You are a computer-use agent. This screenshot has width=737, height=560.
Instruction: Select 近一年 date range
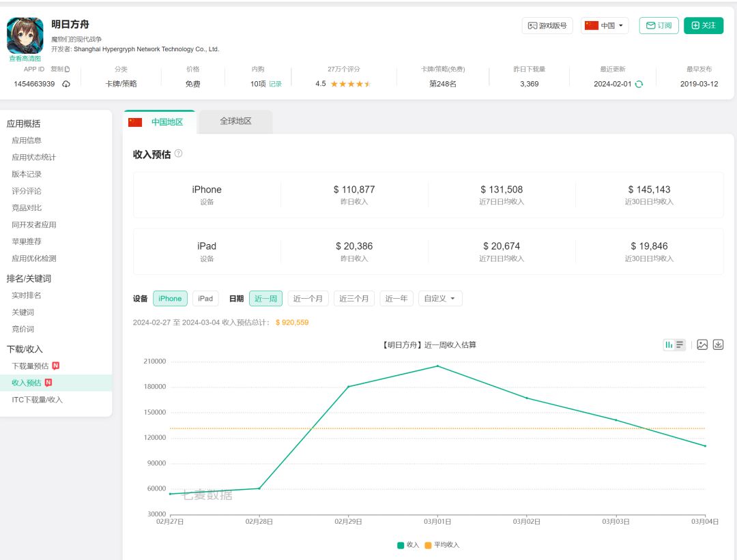coord(396,299)
